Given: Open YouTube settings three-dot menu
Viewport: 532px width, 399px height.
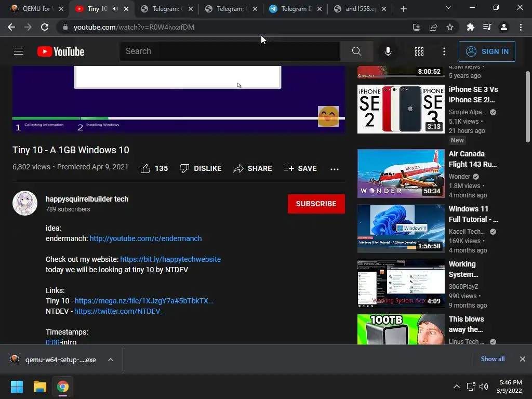Looking at the screenshot, I should (444, 51).
